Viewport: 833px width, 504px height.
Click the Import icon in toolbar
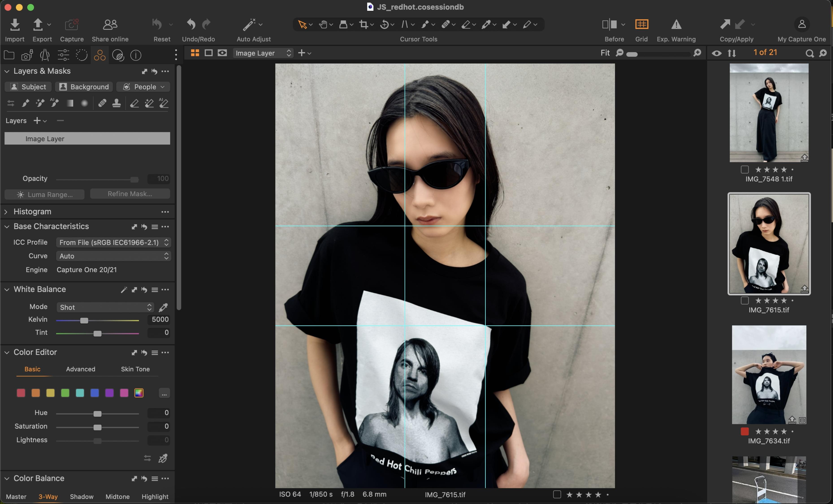(15, 25)
